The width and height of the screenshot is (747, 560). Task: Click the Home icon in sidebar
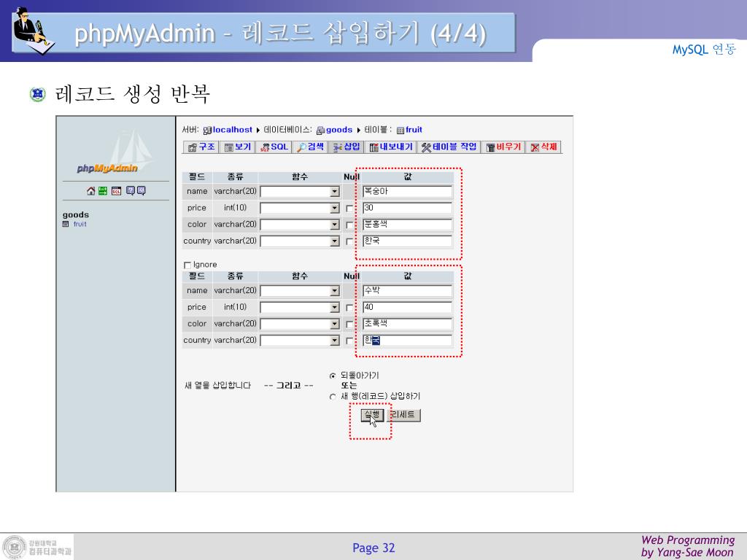(x=91, y=191)
